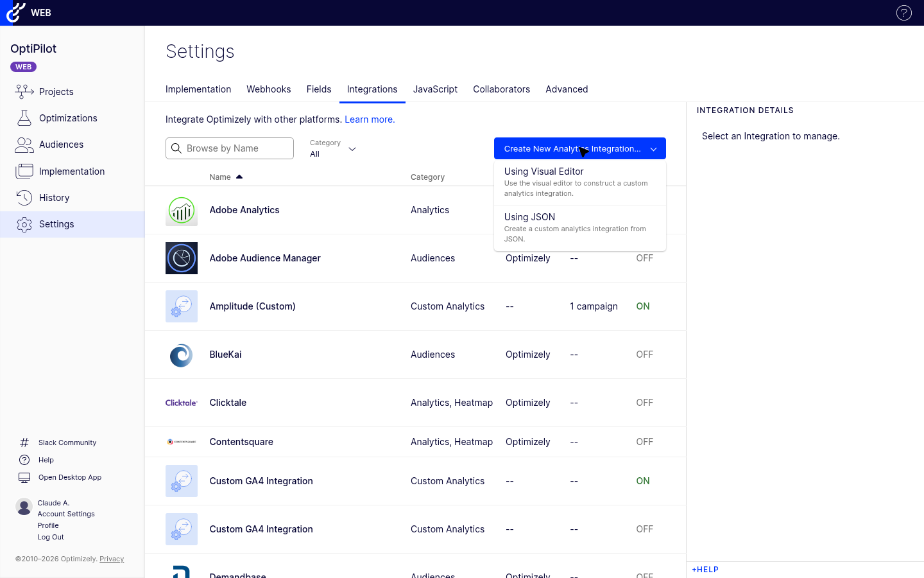Viewport: 924px width, 578px height.
Task: Click the BlueKai logo
Action: pyautogui.click(x=182, y=355)
